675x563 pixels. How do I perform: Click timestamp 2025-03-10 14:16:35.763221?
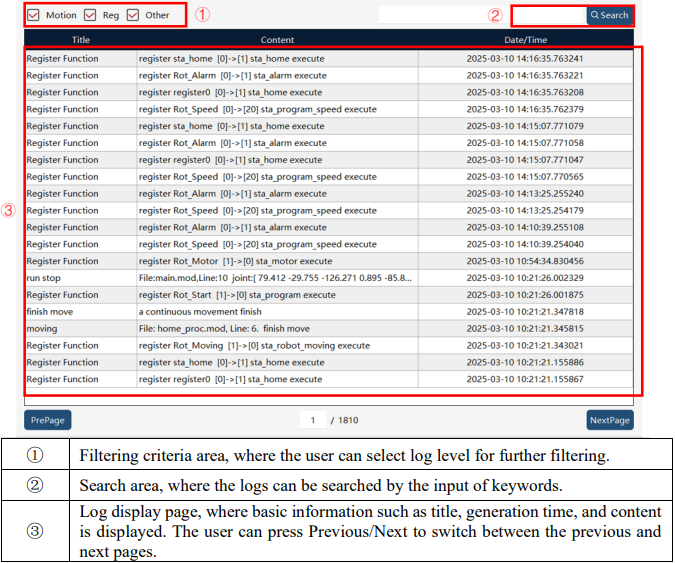pyautogui.click(x=525, y=75)
